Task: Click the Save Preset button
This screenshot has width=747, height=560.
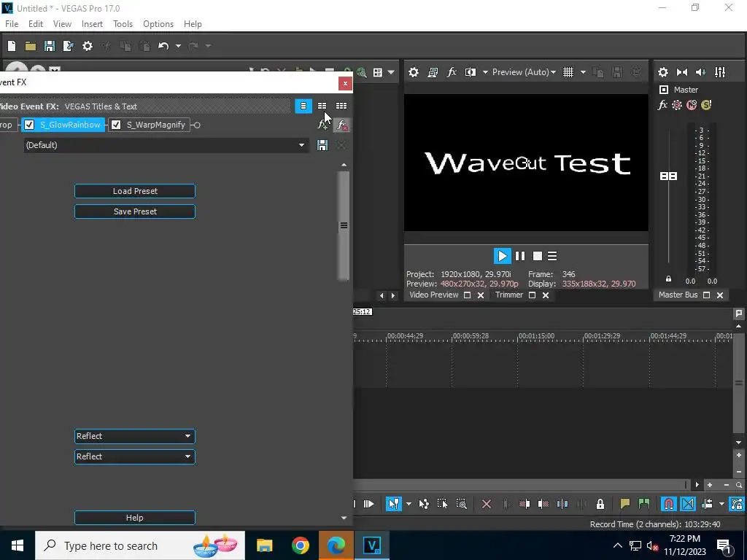Action: tap(135, 211)
